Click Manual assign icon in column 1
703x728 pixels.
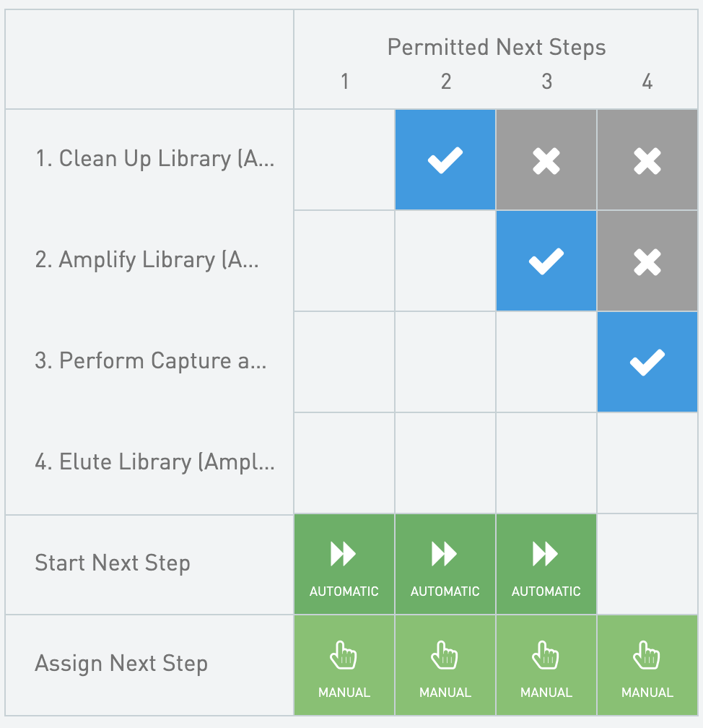(x=344, y=656)
